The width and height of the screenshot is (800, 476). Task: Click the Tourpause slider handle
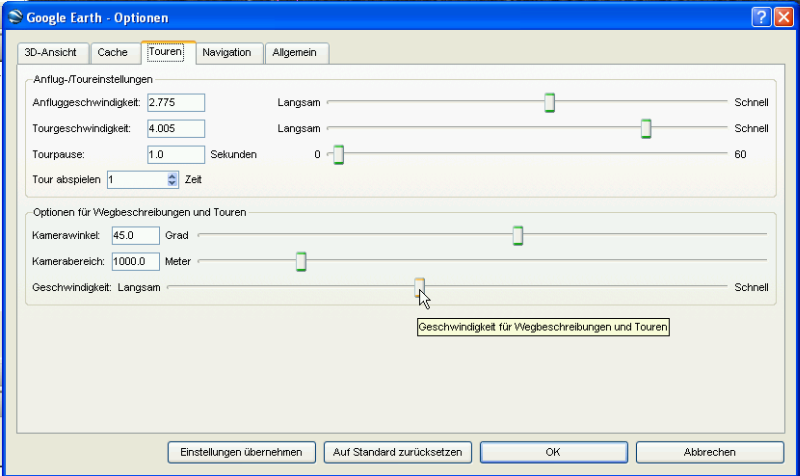338,154
